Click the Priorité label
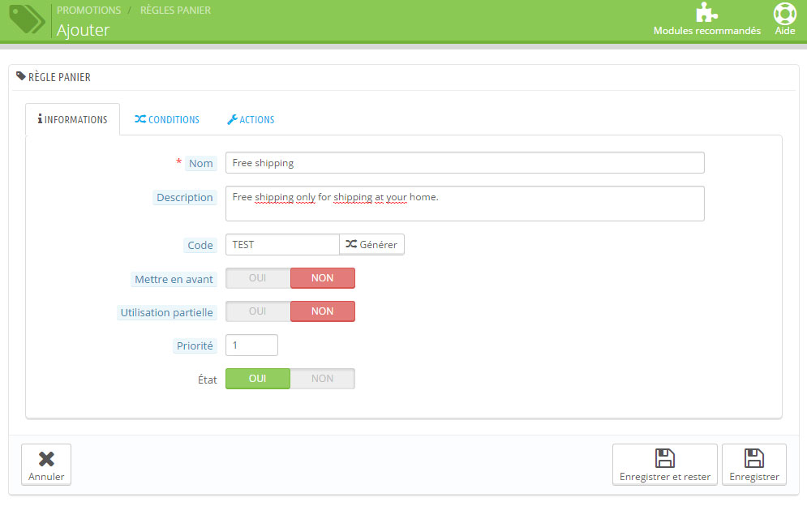Viewport: 807px width, 532px height. click(195, 345)
